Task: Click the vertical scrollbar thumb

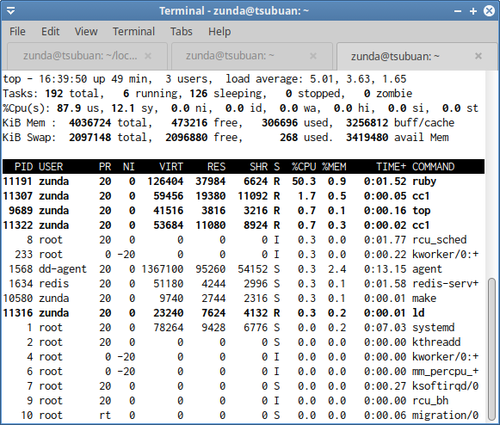Action: coord(492,349)
